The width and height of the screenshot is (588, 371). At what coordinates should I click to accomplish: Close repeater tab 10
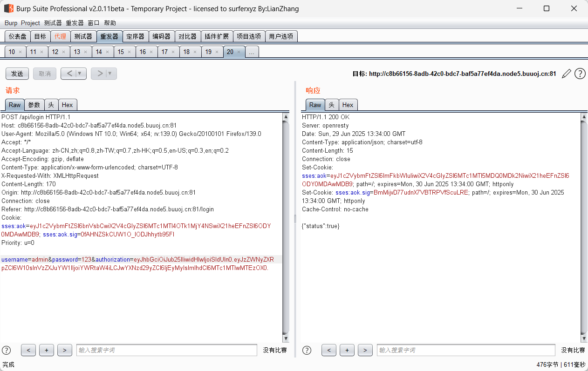[20, 52]
